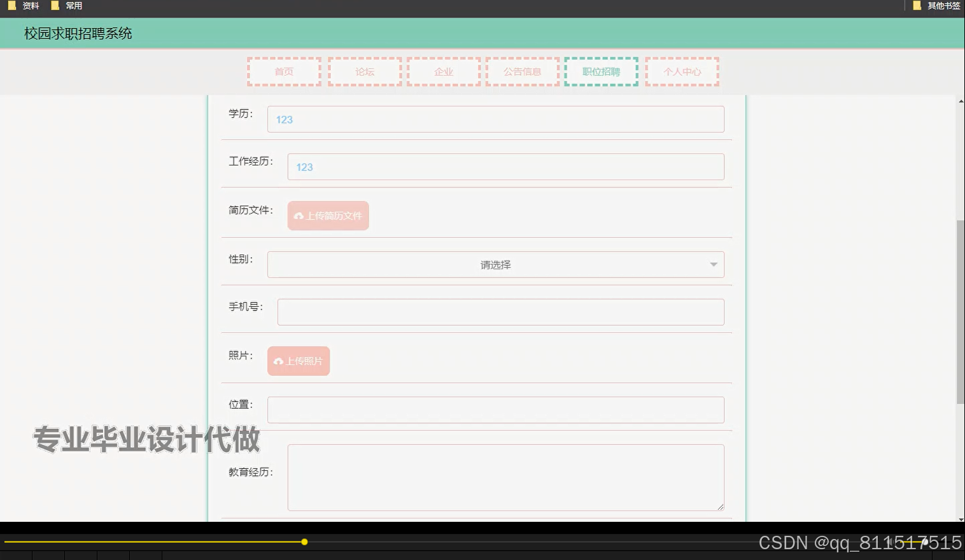
Task: Open the 论坛 forum tab
Action: point(363,71)
